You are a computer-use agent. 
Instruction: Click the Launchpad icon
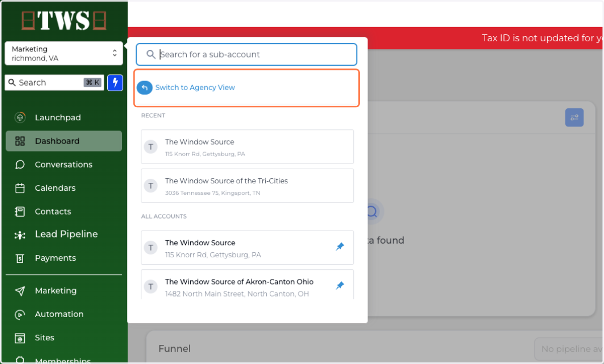tap(20, 117)
